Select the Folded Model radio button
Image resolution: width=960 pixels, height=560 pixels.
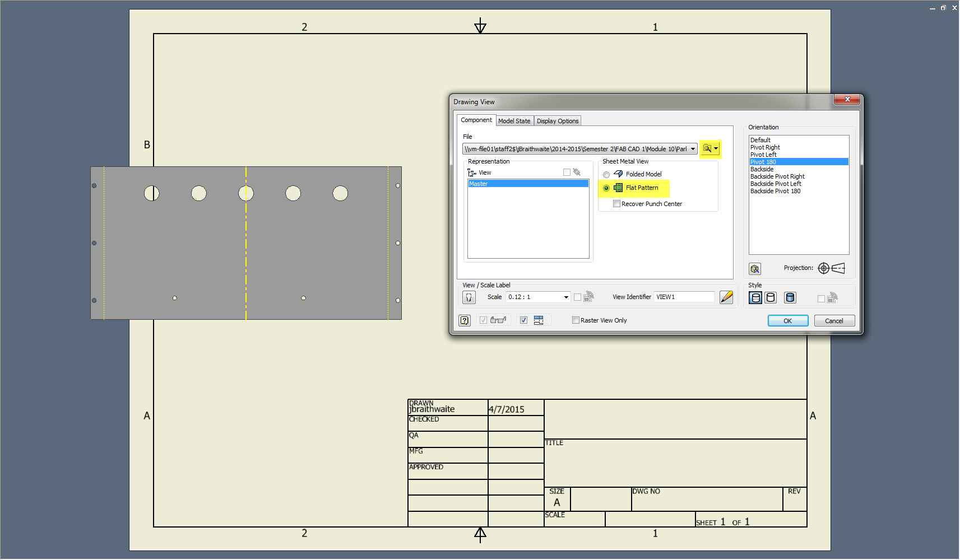[x=606, y=175]
